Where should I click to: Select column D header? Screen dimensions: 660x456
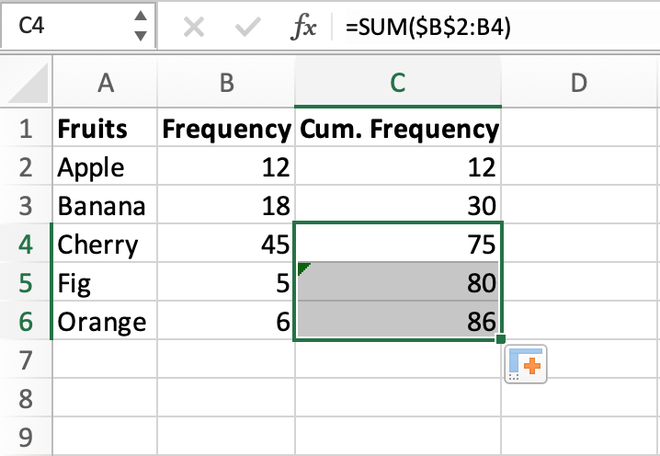(580, 82)
